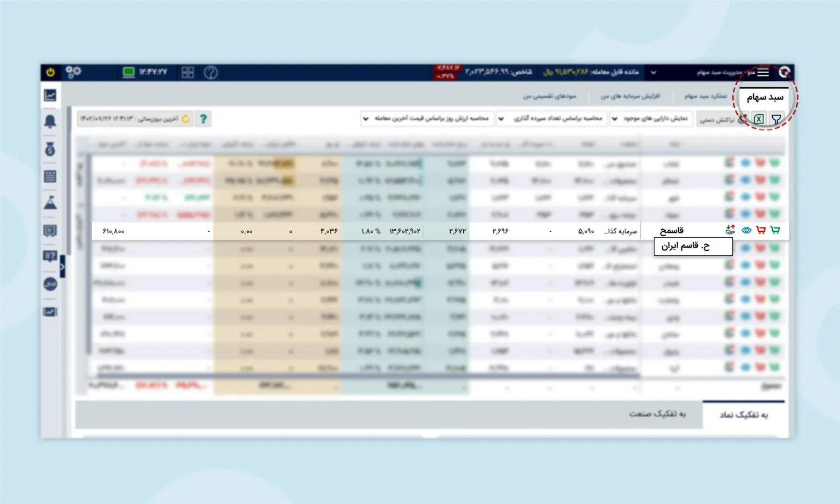The image size is (840, 504).
Task: Click the قاسمح symbol name
Action: [x=671, y=231]
